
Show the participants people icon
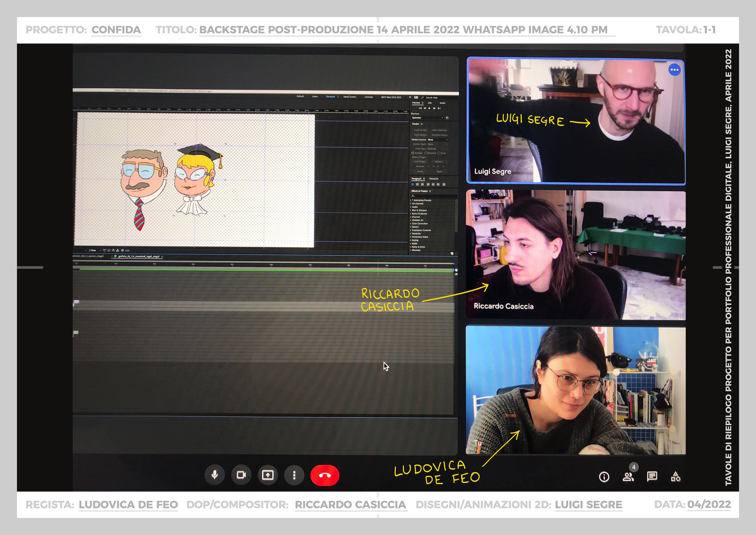coord(628,477)
